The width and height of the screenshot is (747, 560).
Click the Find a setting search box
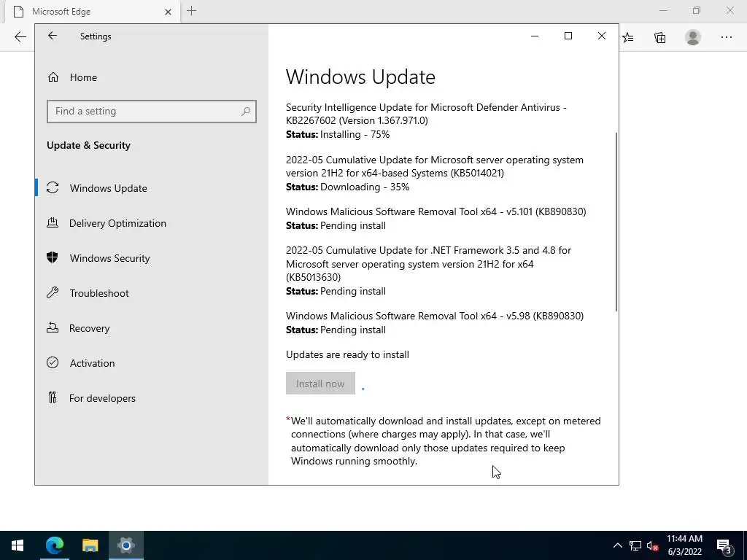click(x=152, y=111)
